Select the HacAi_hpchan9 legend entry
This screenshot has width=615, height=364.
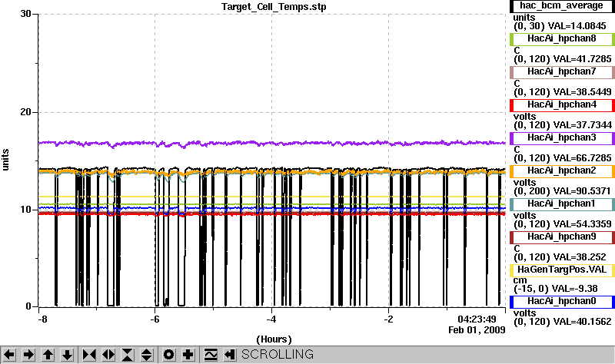562,237
